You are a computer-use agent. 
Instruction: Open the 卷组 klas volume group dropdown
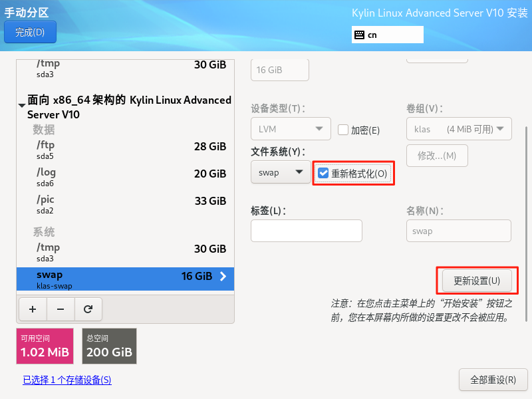459,128
